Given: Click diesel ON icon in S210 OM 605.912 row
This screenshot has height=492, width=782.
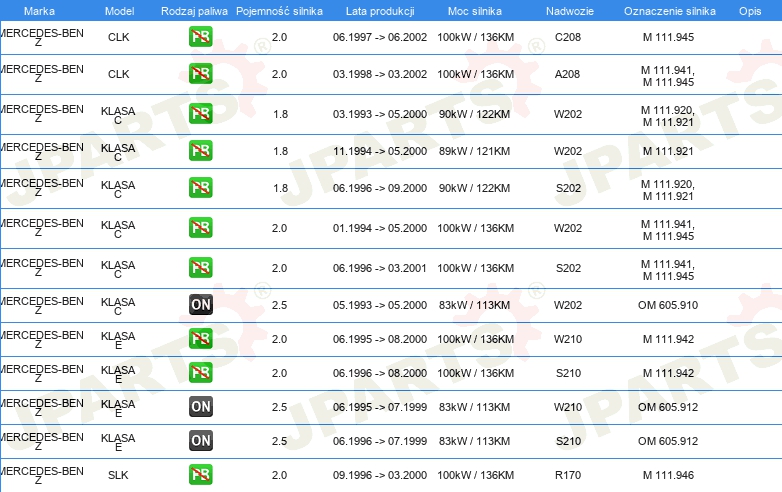Looking at the screenshot, I should 200,441.
